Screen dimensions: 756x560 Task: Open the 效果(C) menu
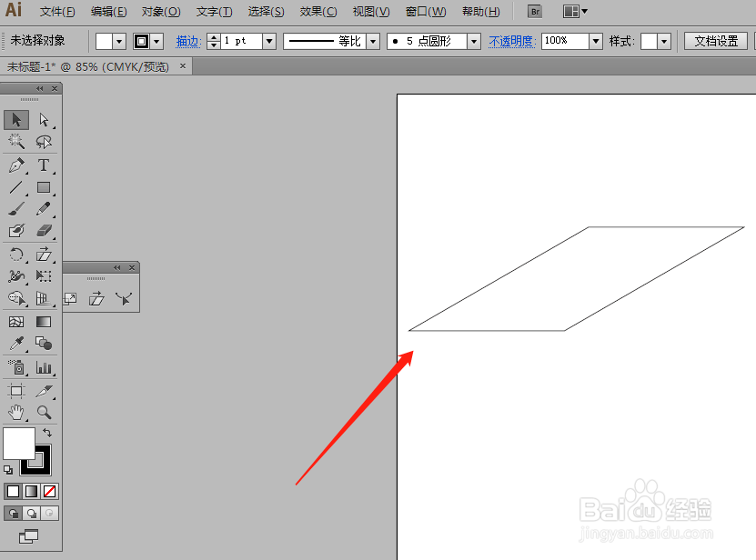318,12
